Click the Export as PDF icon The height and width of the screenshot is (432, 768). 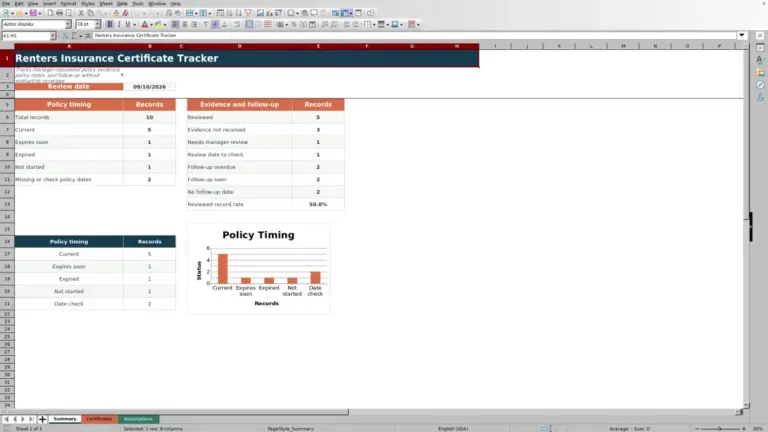[x=50, y=13]
